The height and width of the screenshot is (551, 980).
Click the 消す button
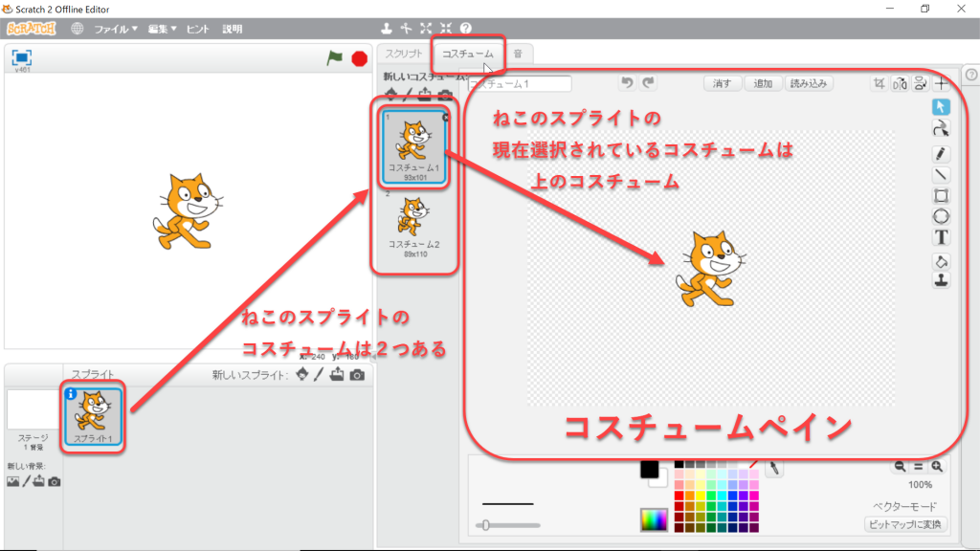722,83
